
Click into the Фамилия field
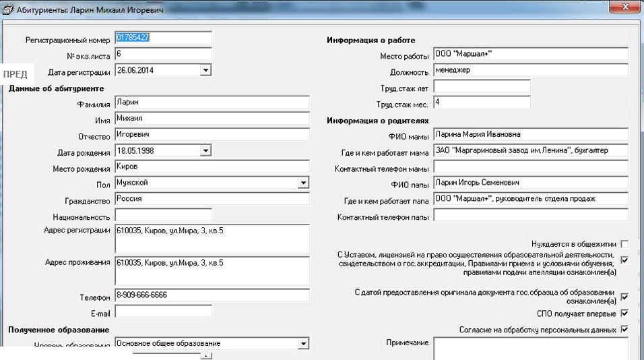(x=212, y=102)
